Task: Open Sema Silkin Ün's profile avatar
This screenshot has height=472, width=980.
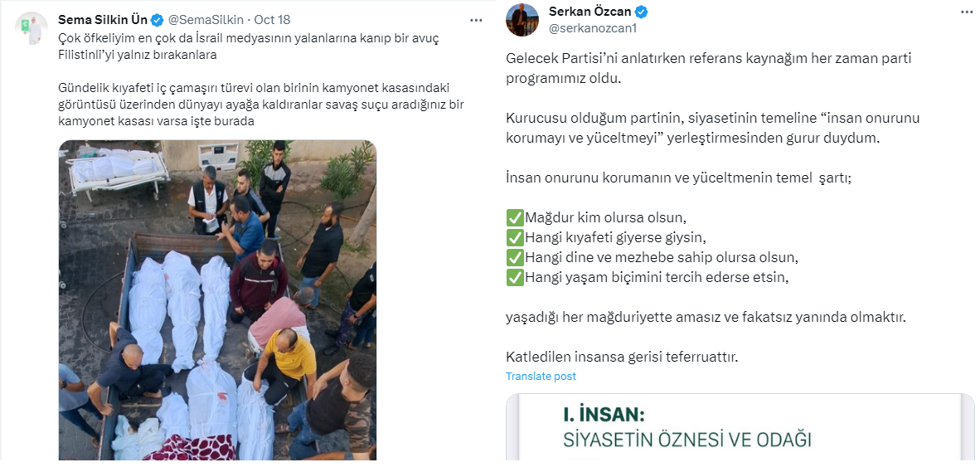Action: (32, 28)
